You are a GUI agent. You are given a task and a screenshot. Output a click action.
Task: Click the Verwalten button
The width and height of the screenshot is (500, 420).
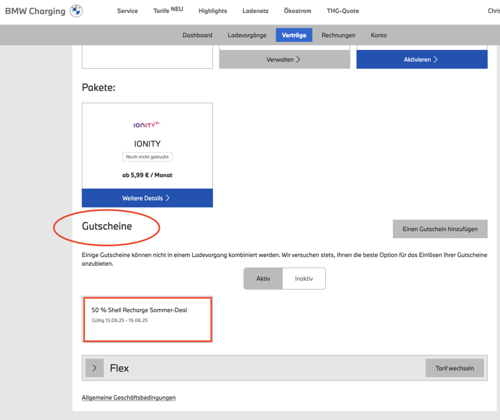284,59
